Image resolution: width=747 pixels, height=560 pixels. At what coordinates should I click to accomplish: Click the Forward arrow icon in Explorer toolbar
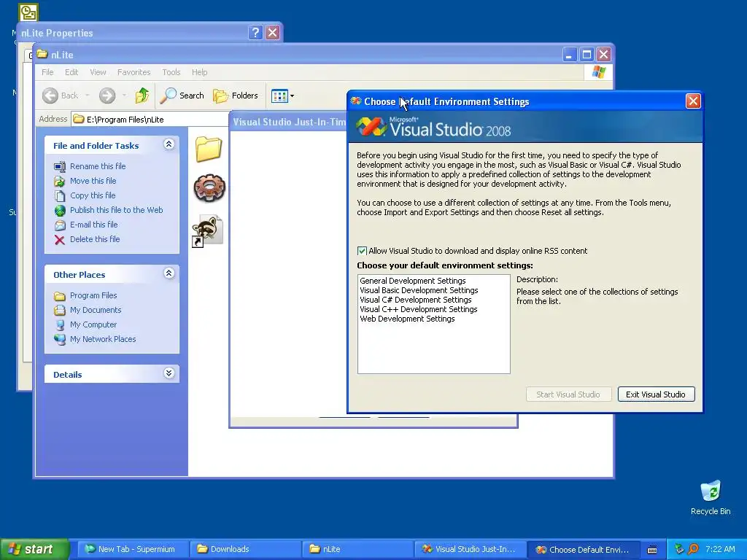tap(107, 96)
